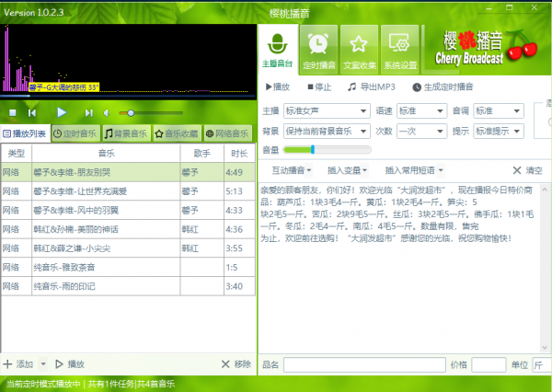The height and width of the screenshot is (392, 552).
Task: Click inside the broadcast text area
Action: pos(399,268)
